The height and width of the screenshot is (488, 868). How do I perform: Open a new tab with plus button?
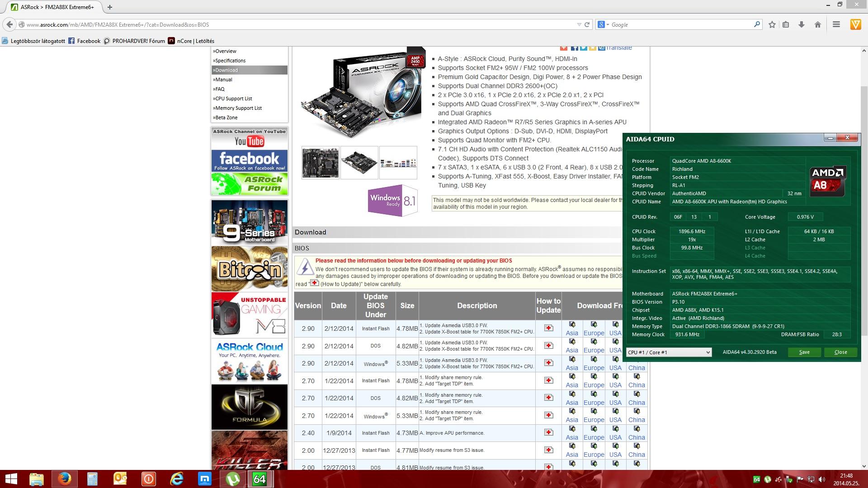[x=109, y=7]
